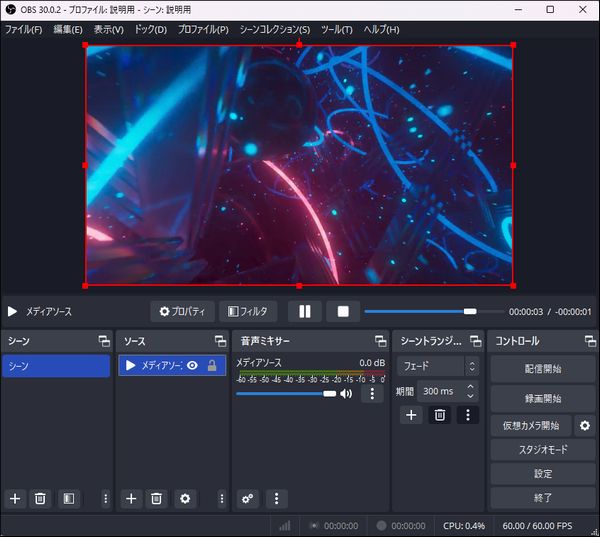
Task: Click the 00:00:03 elapsed time label
Action: (x=526, y=312)
